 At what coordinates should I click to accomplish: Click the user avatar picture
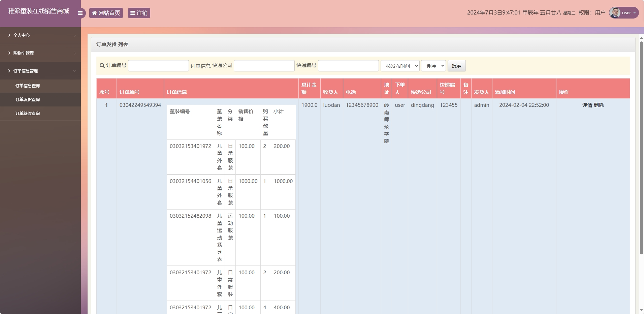click(615, 12)
